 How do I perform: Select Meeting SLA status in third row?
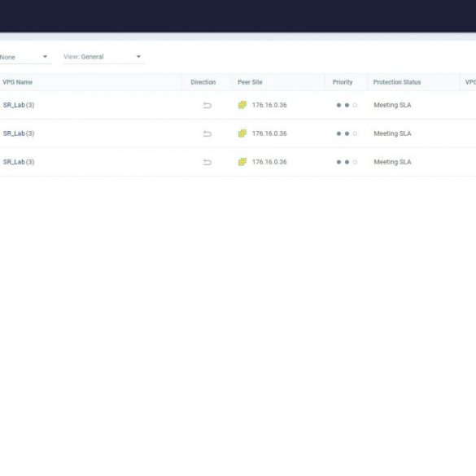tap(392, 162)
